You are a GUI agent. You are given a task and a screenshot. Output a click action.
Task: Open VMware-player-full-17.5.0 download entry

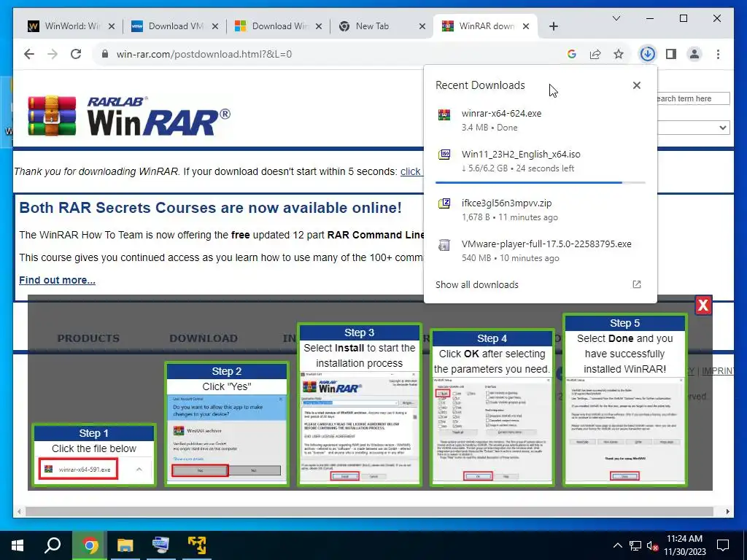[x=540, y=251]
